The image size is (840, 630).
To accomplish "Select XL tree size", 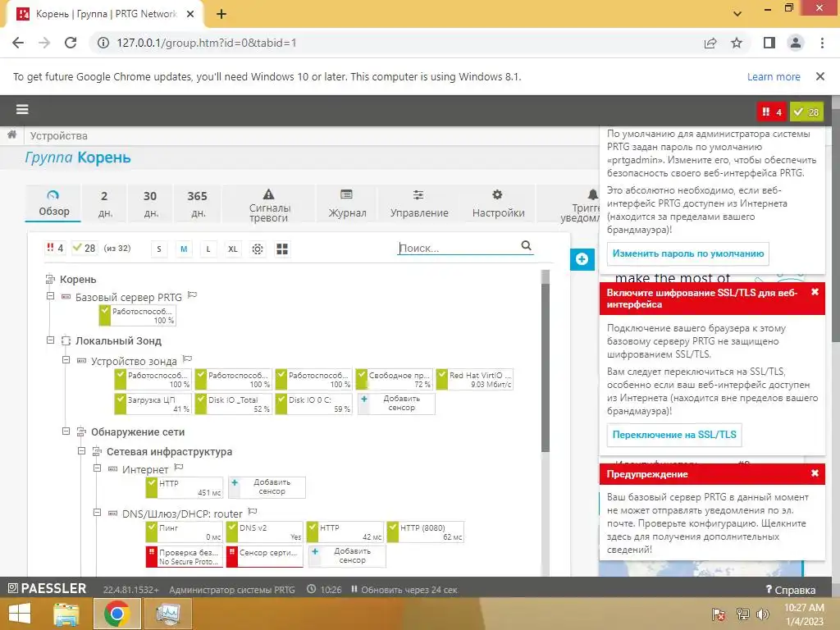I will pyautogui.click(x=233, y=249).
